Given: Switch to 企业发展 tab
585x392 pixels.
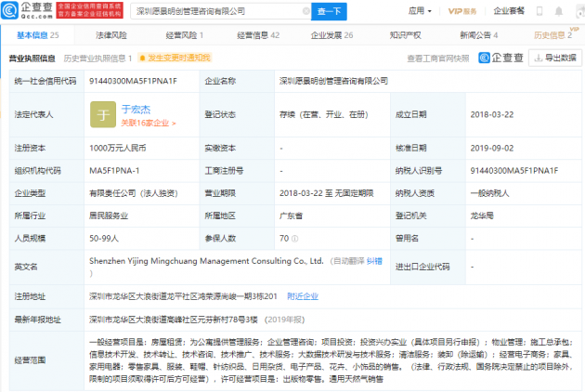Looking at the screenshot, I should pos(332,35).
